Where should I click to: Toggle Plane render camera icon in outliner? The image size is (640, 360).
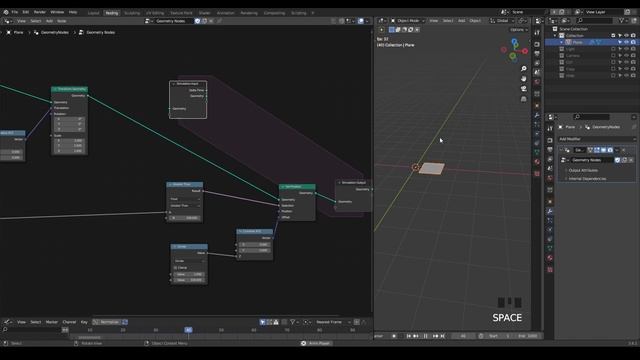coord(633,42)
